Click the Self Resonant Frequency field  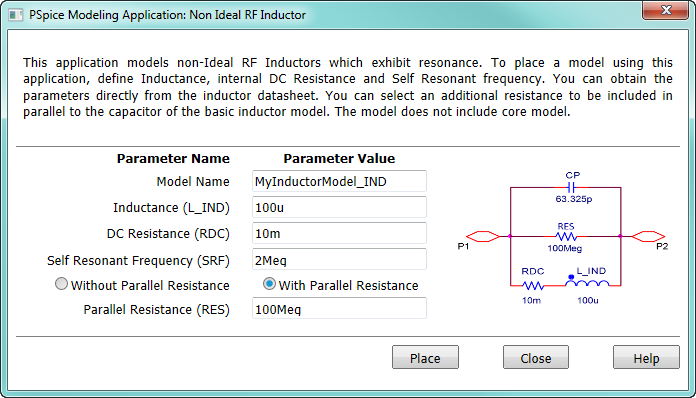click(339, 260)
